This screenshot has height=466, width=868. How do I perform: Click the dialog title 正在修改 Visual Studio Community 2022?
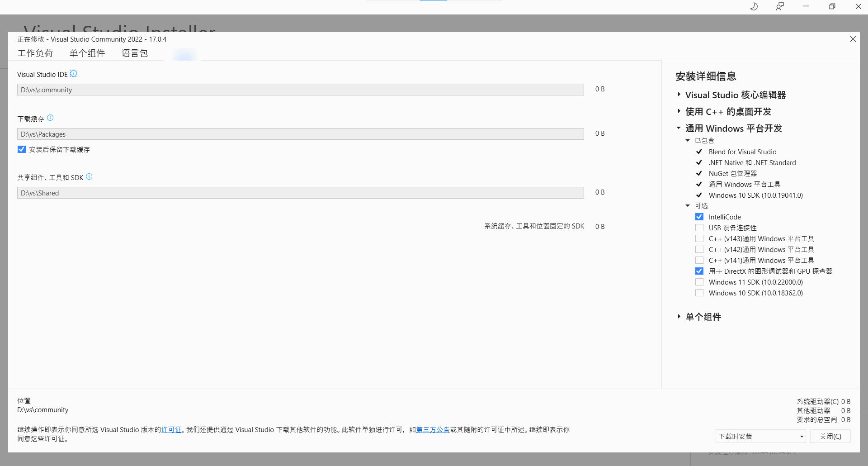point(92,39)
